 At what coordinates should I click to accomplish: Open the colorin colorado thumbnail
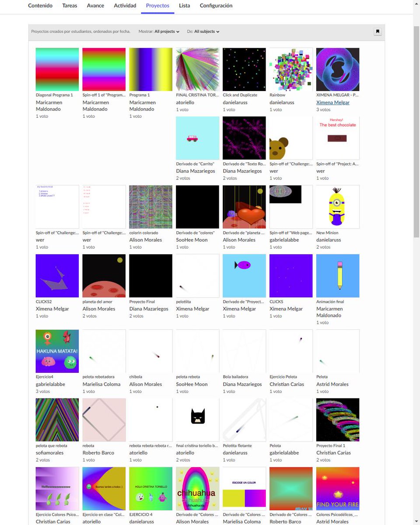(x=151, y=207)
